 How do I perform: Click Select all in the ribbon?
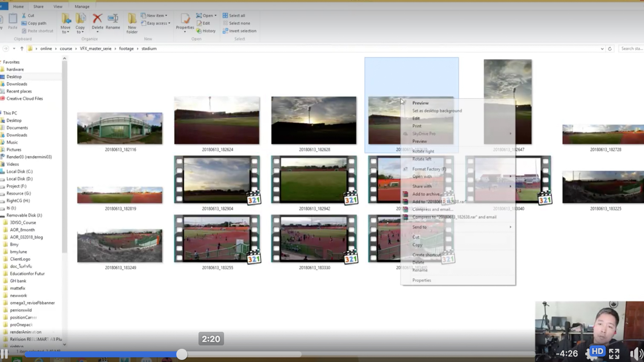234,16
